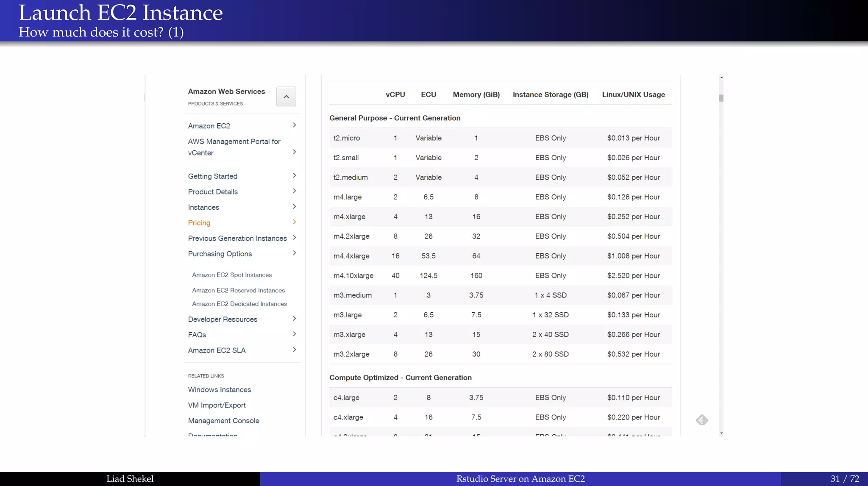The height and width of the screenshot is (486, 868).
Task: Click the floating feedback diamond icon
Action: tap(702, 420)
